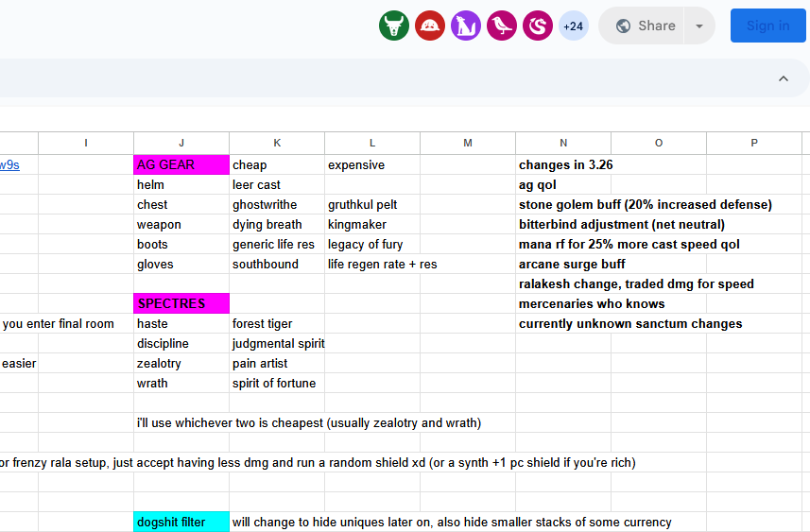
Task: Select the chest cell
Action: [x=181, y=204]
